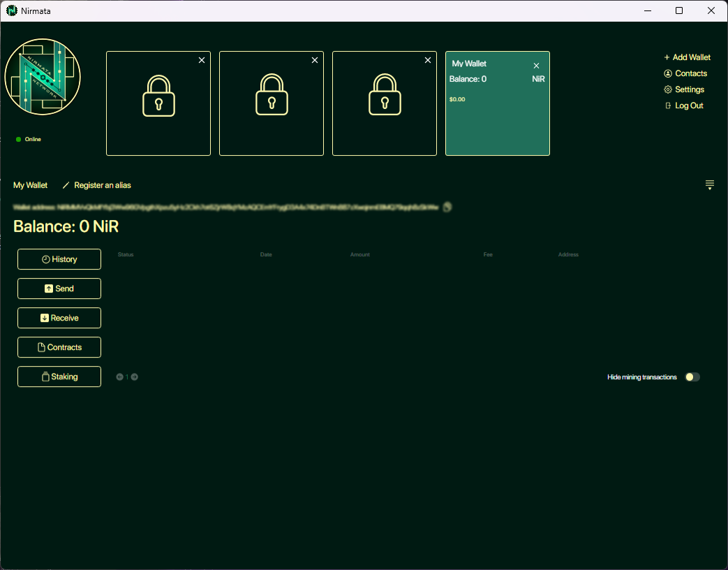This screenshot has height=570, width=728.
Task: Open Contacts using the contact icon
Action: click(x=668, y=73)
